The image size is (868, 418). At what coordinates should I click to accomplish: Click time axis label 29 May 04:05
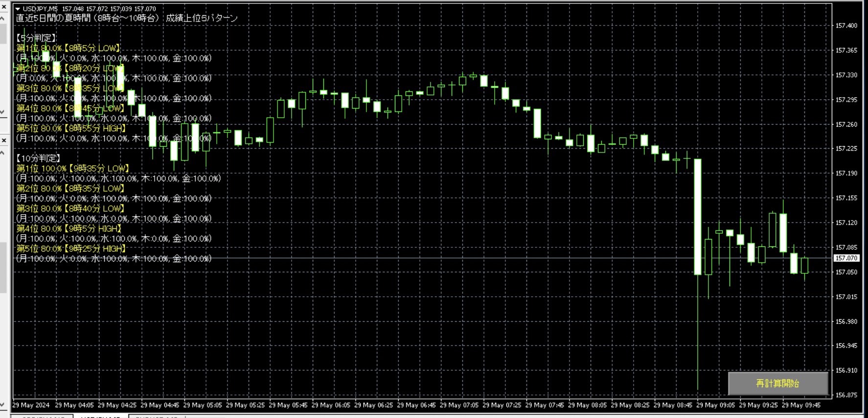tap(74, 405)
